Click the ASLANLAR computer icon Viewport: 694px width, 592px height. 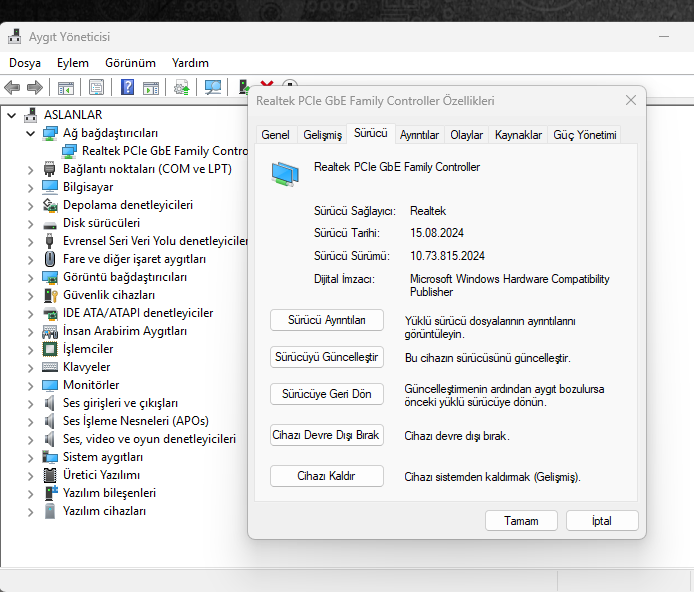31,115
